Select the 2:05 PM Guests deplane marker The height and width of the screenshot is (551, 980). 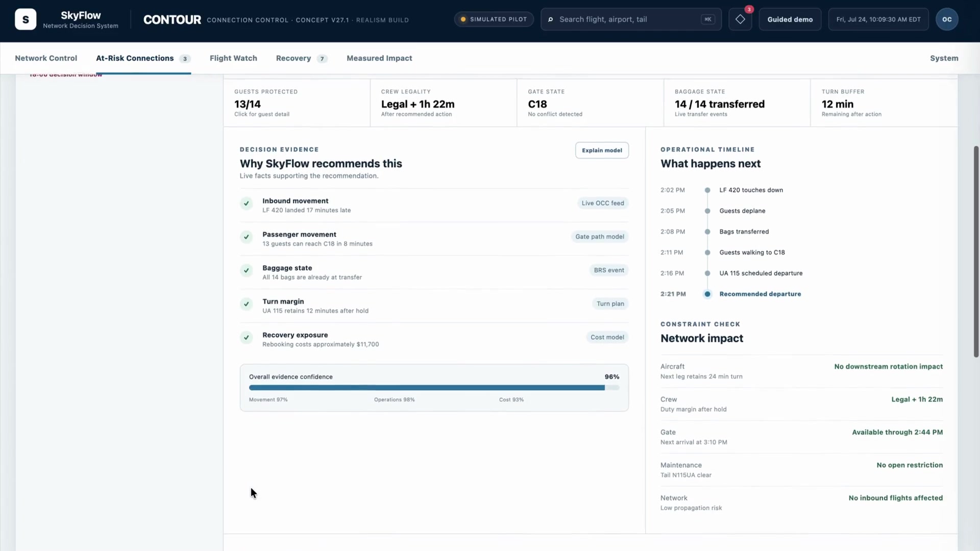pos(707,211)
